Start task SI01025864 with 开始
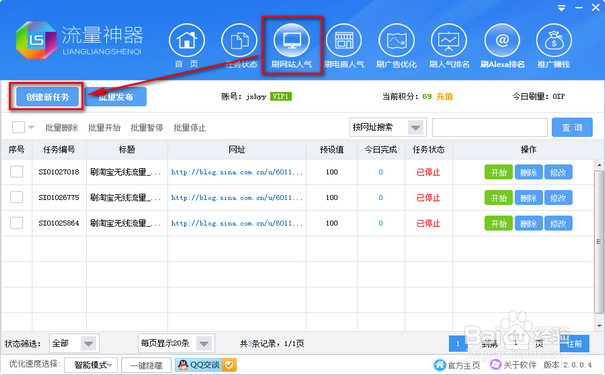The width and height of the screenshot is (605, 375). click(499, 223)
